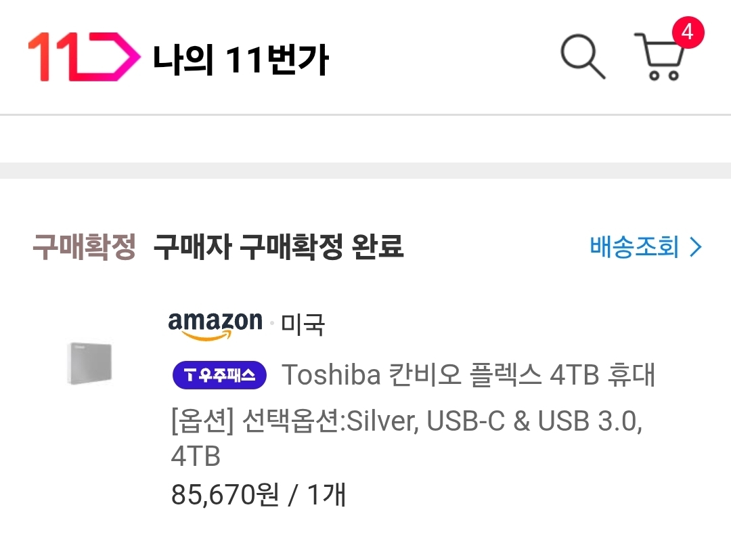Tap the T 우주패스 badge
The image size is (731, 560).
[219, 375]
